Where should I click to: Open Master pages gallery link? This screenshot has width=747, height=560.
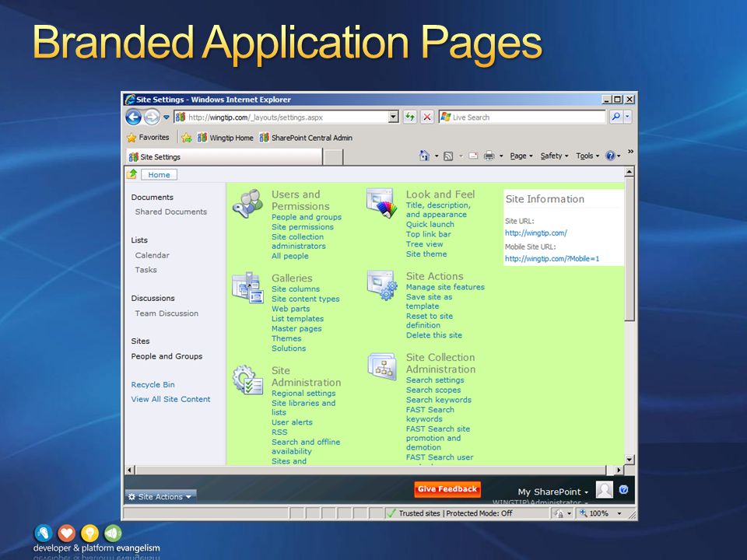296,328
